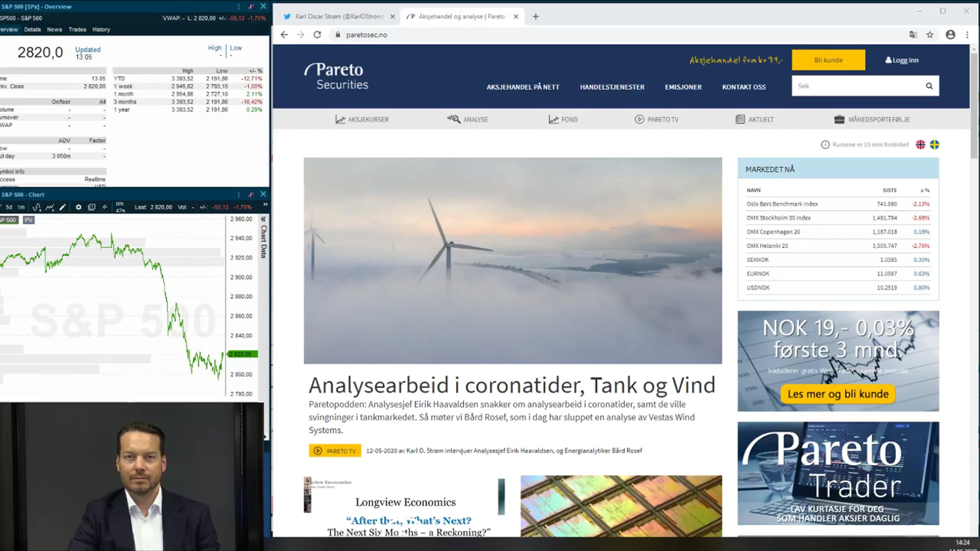Close the S&P 500 Chart panel

(x=263, y=194)
